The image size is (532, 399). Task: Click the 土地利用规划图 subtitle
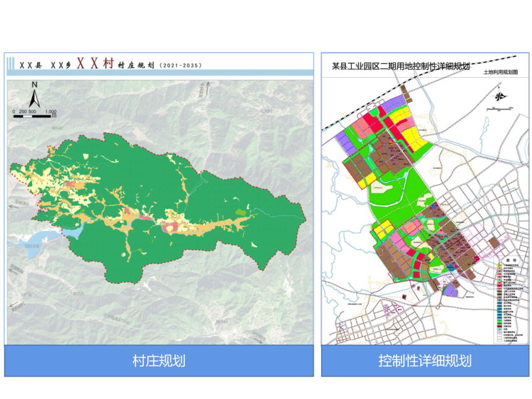click(500, 72)
